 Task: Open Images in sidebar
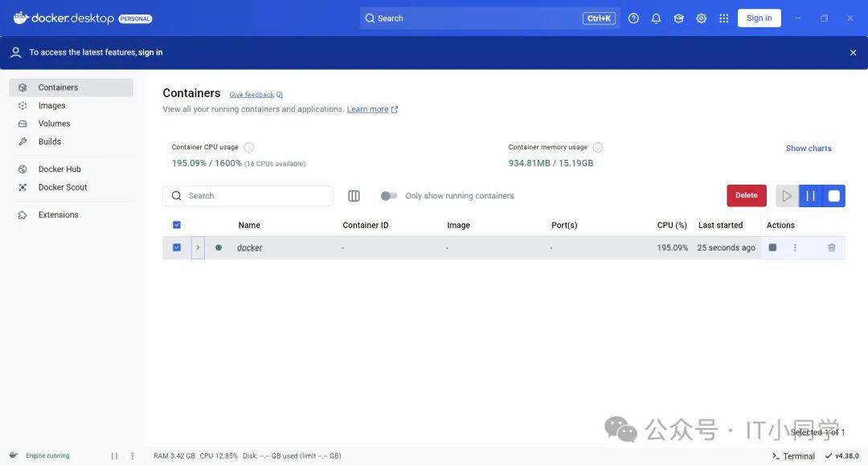click(x=72, y=105)
